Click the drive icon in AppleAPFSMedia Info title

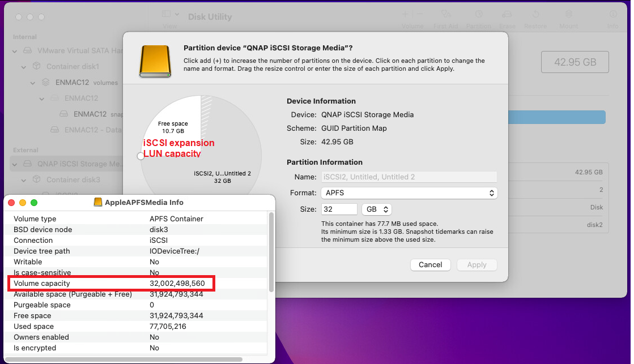(x=98, y=202)
